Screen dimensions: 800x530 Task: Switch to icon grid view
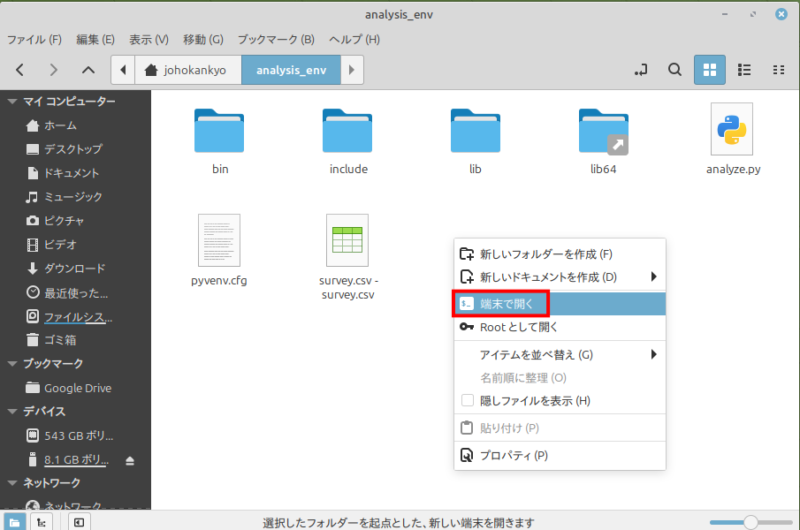709,70
